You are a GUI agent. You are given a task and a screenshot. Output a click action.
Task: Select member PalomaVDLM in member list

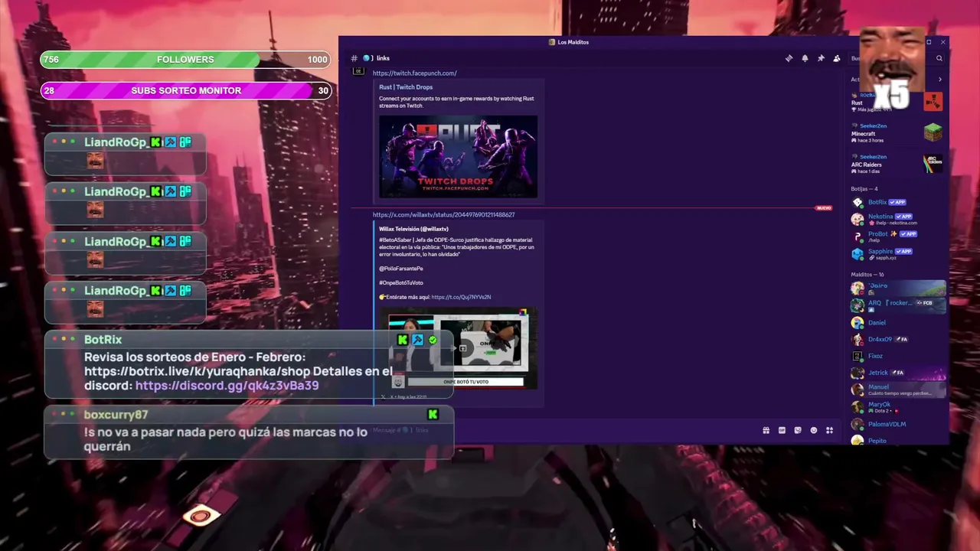(x=897, y=424)
